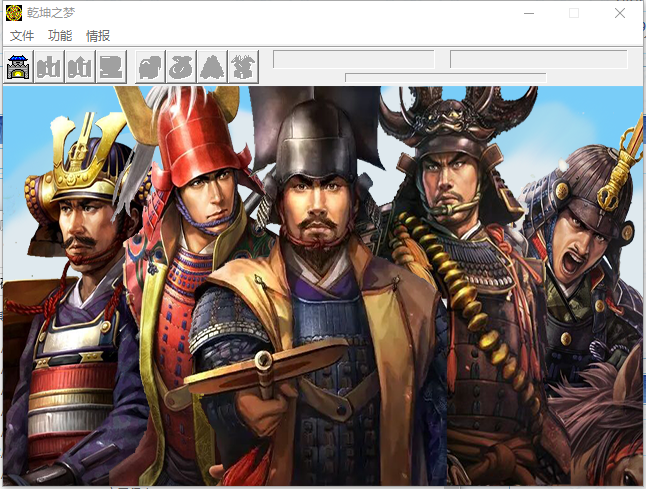Open the 情报 menu
This screenshot has height=489, width=646.
(98, 36)
